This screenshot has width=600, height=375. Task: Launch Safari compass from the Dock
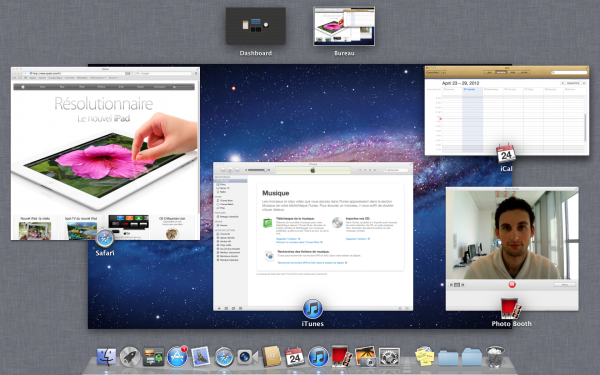224,357
